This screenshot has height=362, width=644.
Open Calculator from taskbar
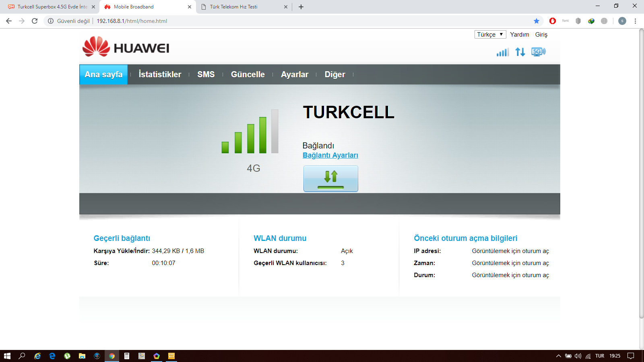(127, 356)
